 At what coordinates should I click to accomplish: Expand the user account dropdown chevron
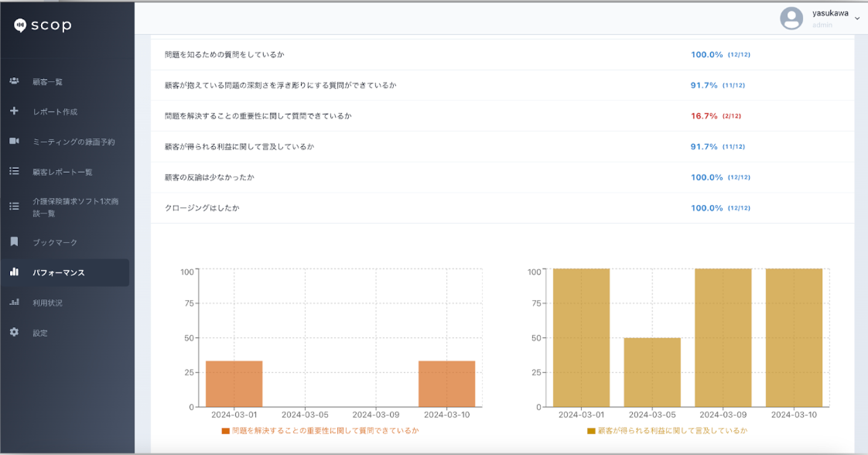pos(856,19)
